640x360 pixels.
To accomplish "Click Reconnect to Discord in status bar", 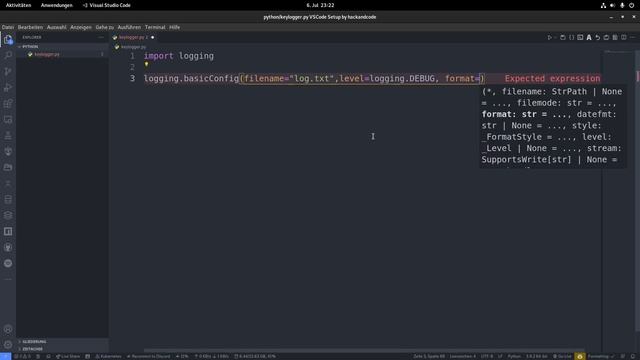I will 148,356.
